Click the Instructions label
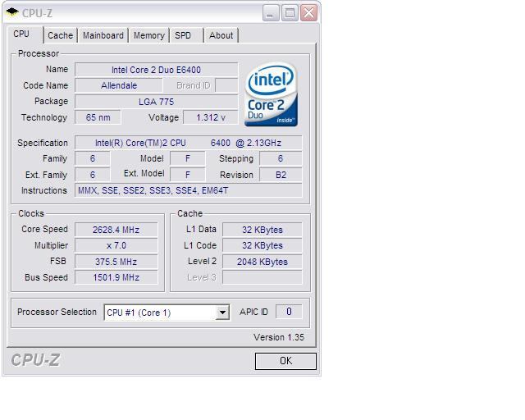Screen dimensions: 525x420 44,190
